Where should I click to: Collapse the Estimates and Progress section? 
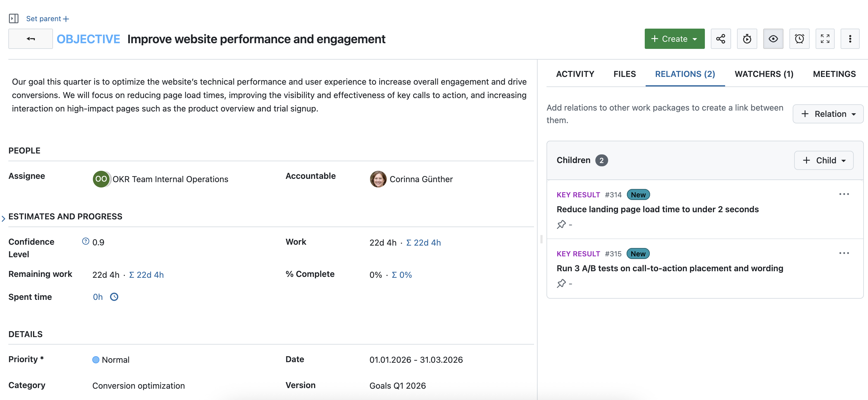(x=3, y=218)
